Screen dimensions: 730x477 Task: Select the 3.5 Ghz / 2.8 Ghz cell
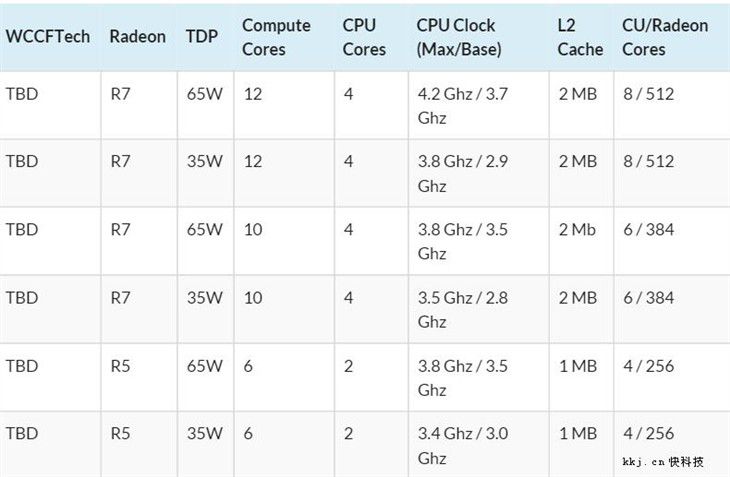pos(463,309)
